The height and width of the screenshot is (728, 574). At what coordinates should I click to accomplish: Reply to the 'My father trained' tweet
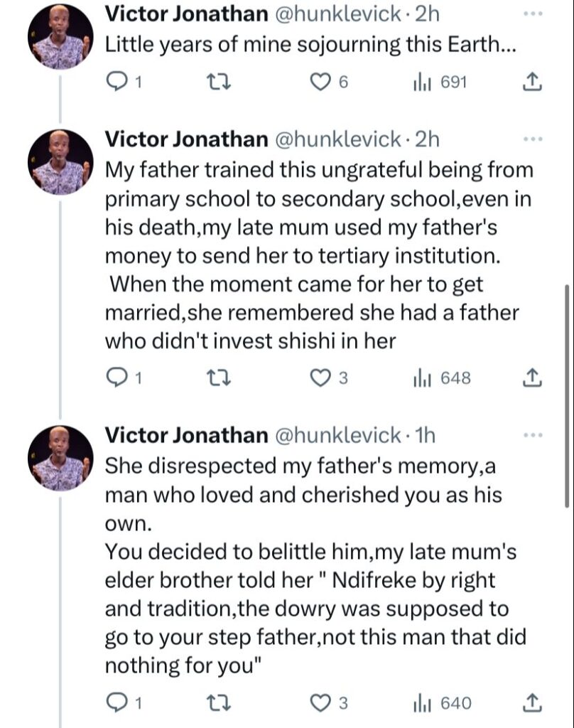coord(116,378)
